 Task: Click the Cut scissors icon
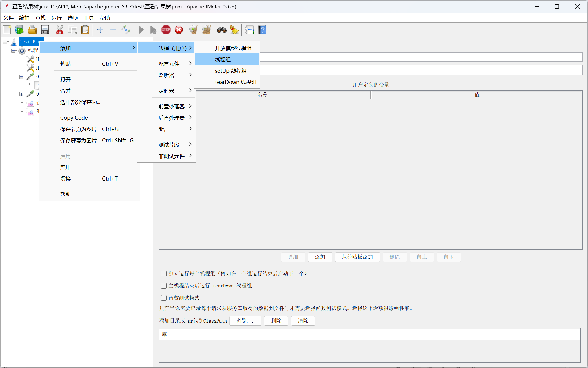[x=60, y=30]
